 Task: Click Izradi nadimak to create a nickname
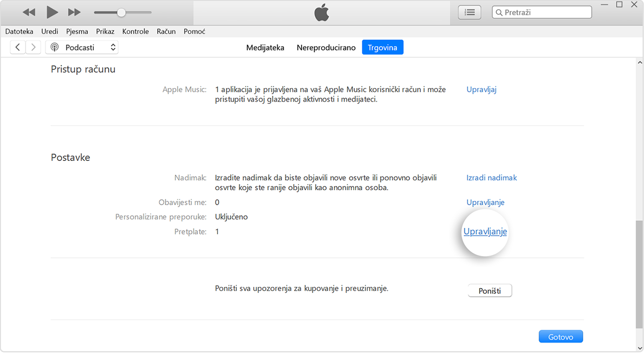tap(491, 177)
